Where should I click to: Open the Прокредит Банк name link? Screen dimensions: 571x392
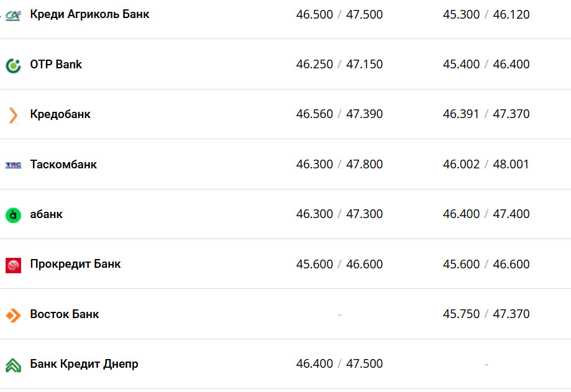tap(75, 264)
